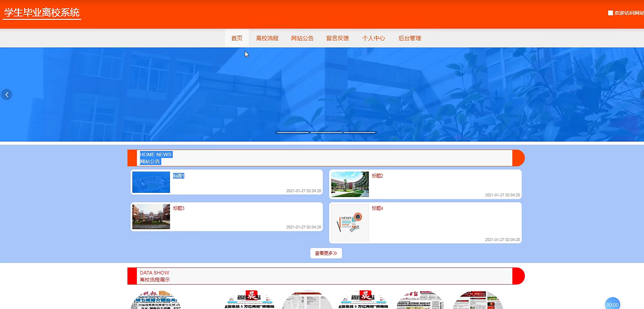Go to 网站公告 in navigation bar

(x=302, y=38)
